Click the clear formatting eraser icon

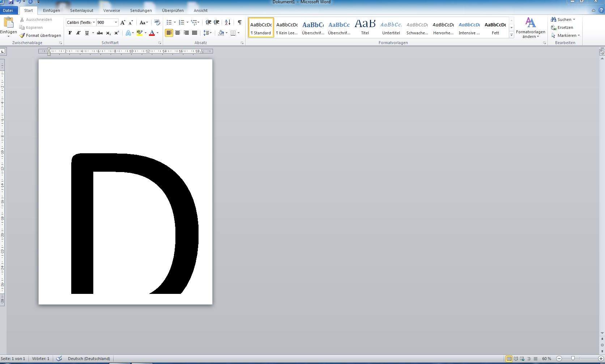coord(157,22)
